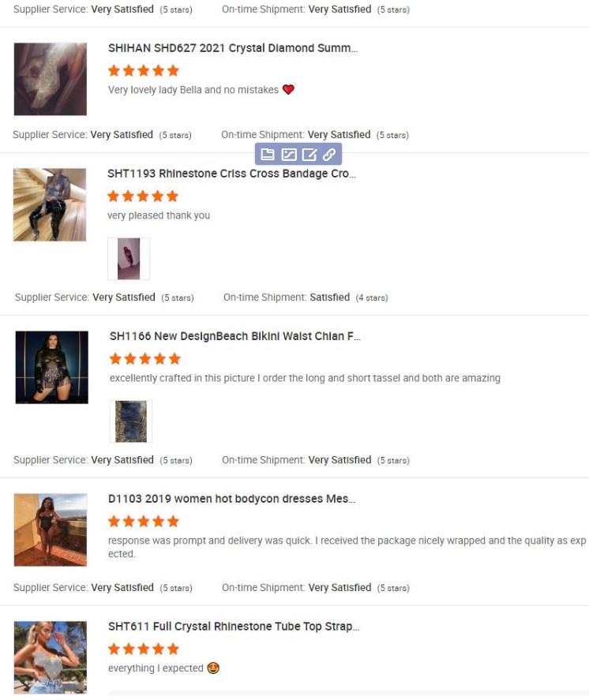Open the D1103 bodysuit product thumbnail
Viewport: 589px width, 700px height.
click(x=51, y=530)
